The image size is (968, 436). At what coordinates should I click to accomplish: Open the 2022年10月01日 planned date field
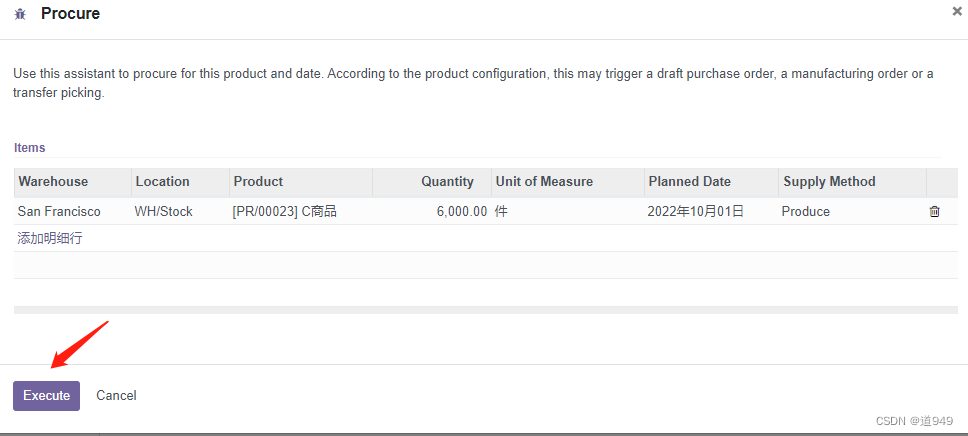pyautogui.click(x=711, y=211)
